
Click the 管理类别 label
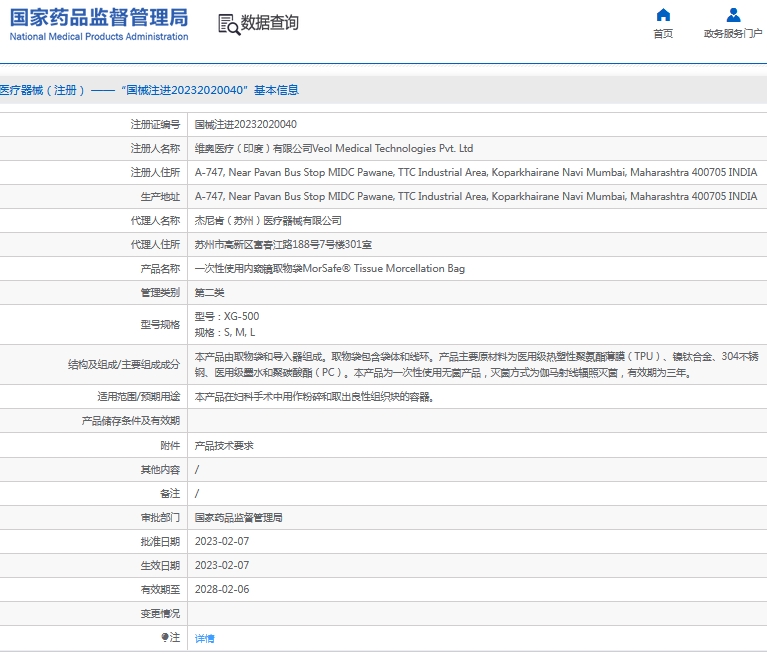160,293
